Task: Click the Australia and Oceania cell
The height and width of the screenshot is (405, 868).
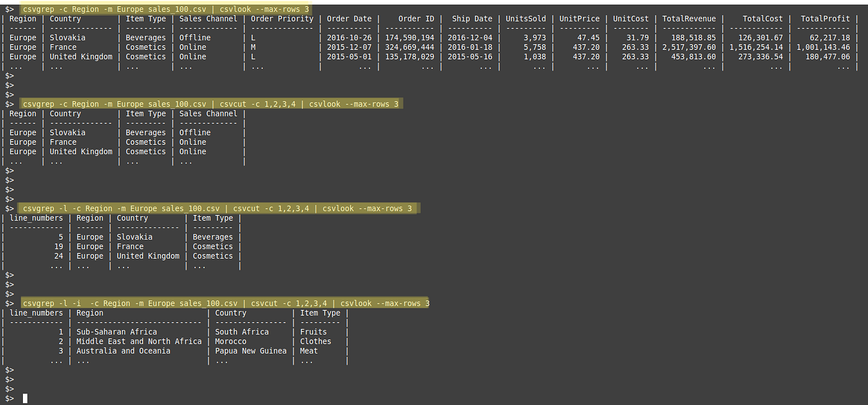Action: pos(123,351)
